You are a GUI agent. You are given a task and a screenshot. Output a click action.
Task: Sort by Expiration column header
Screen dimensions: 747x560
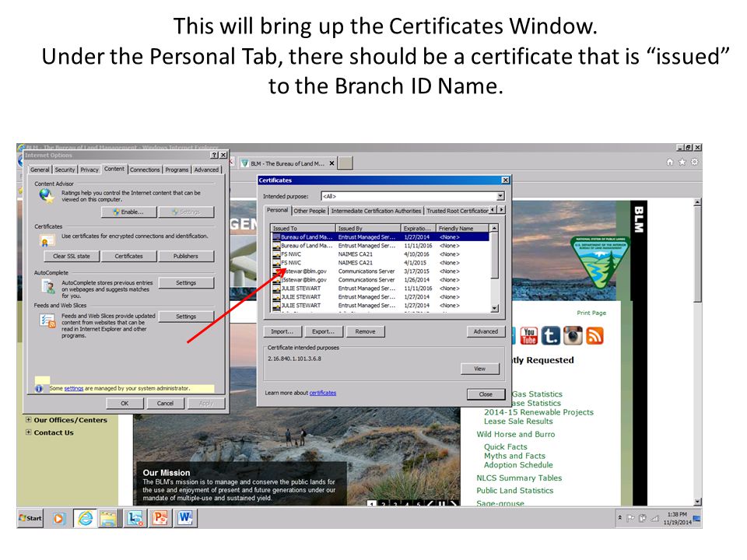point(419,228)
